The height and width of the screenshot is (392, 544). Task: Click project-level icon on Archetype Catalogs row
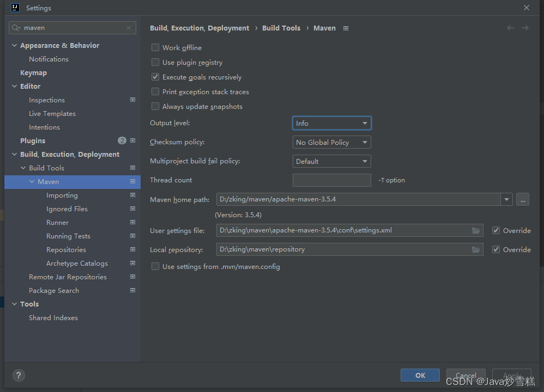(132, 263)
